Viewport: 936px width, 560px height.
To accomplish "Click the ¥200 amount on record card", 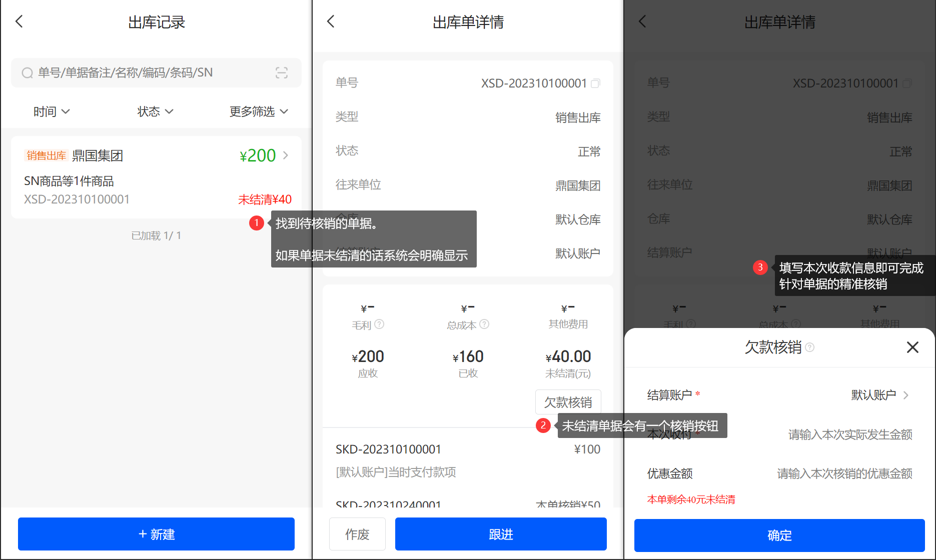I will point(258,155).
